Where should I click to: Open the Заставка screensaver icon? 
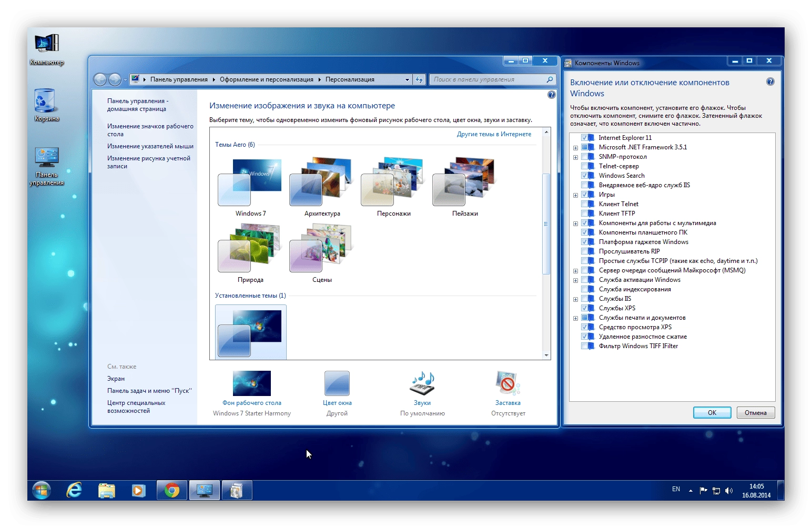507,383
